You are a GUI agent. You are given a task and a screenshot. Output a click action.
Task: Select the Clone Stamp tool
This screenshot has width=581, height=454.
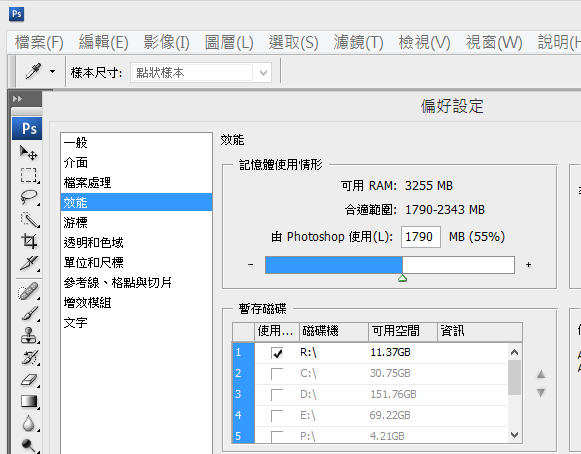click(x=29, y=335)
